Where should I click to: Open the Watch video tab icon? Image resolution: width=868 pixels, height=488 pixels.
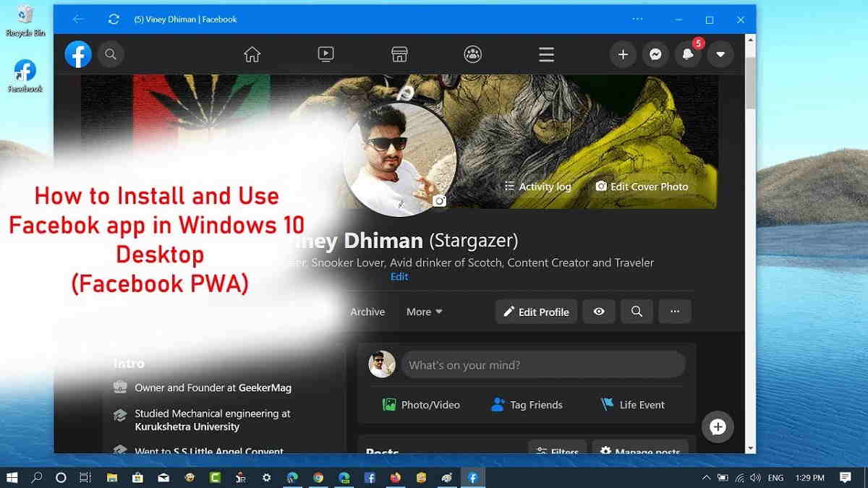(325, 54)
